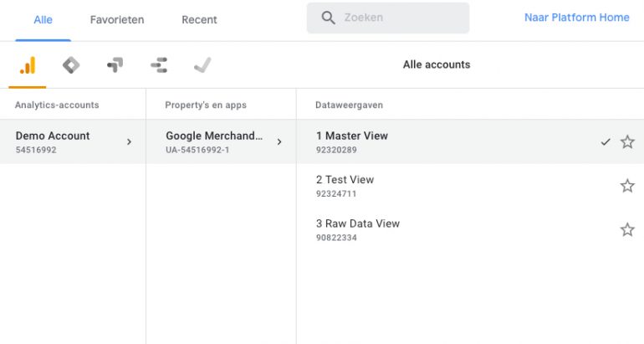The height and width of the screenshot is (344, 644).
Task: Choose 1 Master View
Action: click(470, 141)
